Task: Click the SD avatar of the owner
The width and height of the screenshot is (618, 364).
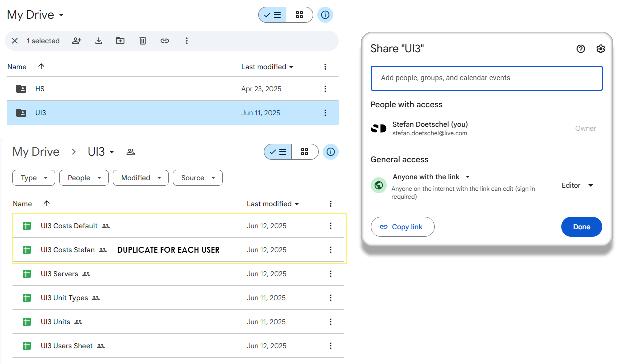Action: (379, 128)
